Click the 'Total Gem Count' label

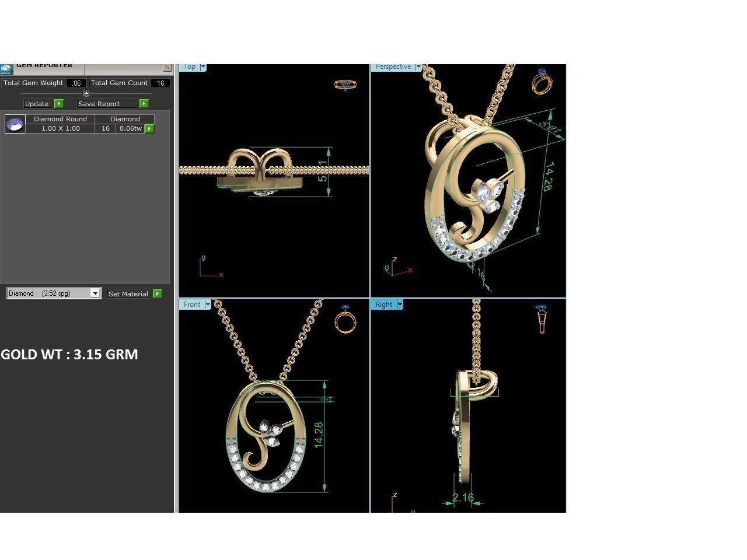point(120,83)
